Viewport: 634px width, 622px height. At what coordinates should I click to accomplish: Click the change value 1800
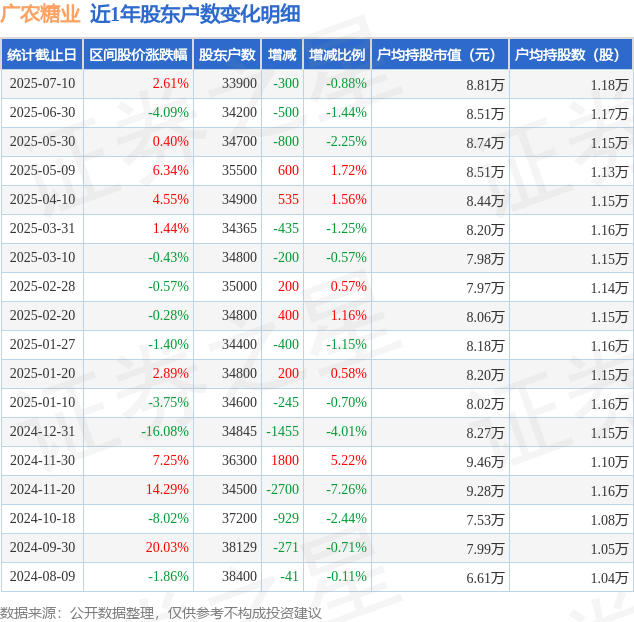pyautogui.click(x=285, y=460)
